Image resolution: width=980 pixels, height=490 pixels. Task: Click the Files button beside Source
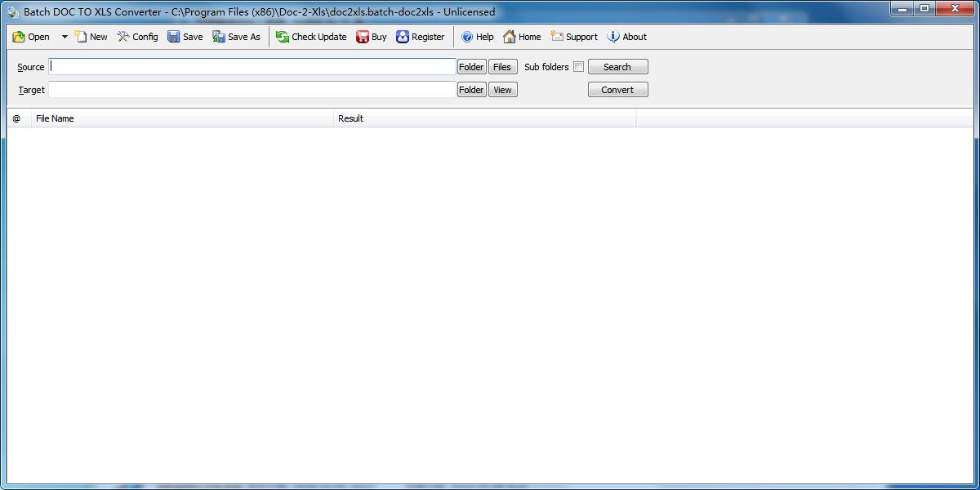tap(502, 67)
